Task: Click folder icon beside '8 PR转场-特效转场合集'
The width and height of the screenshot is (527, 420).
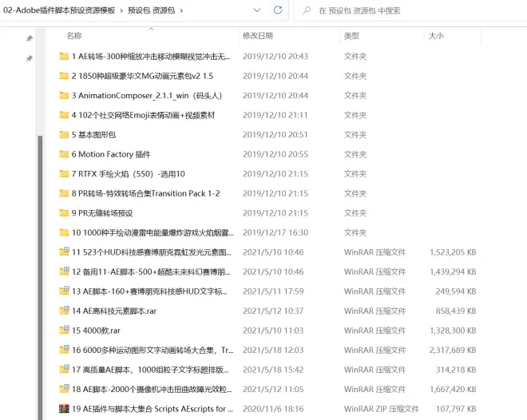Action: click(64, 193)
